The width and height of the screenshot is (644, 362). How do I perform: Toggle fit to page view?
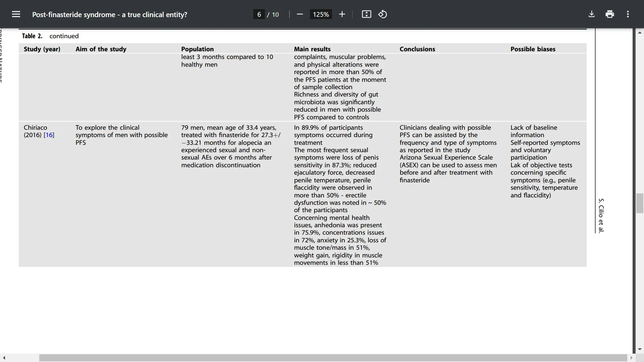[x=367, y=14]
